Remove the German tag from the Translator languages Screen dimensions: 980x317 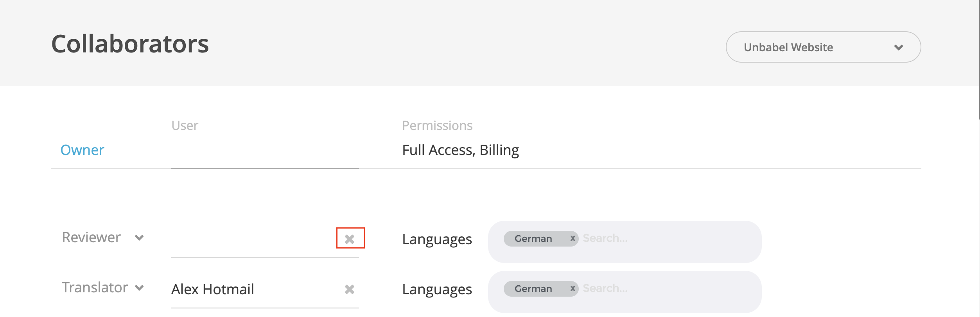click(x=573, y=288)
